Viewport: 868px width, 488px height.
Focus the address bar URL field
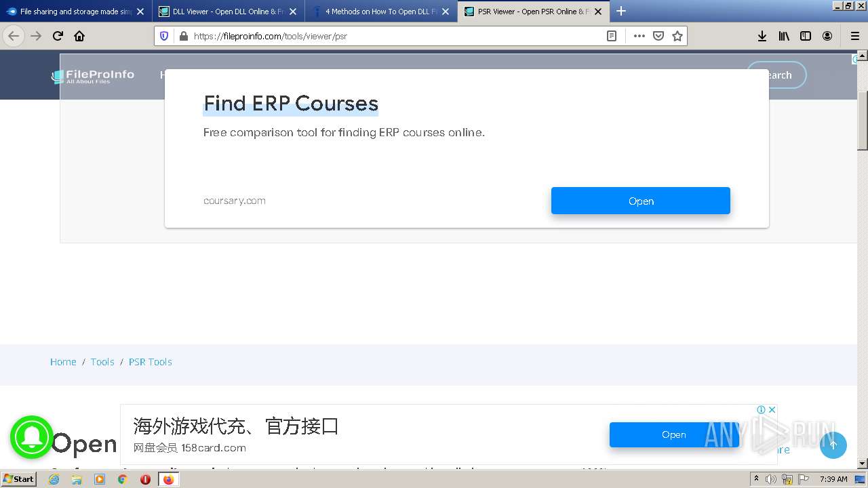coord(397,36)
